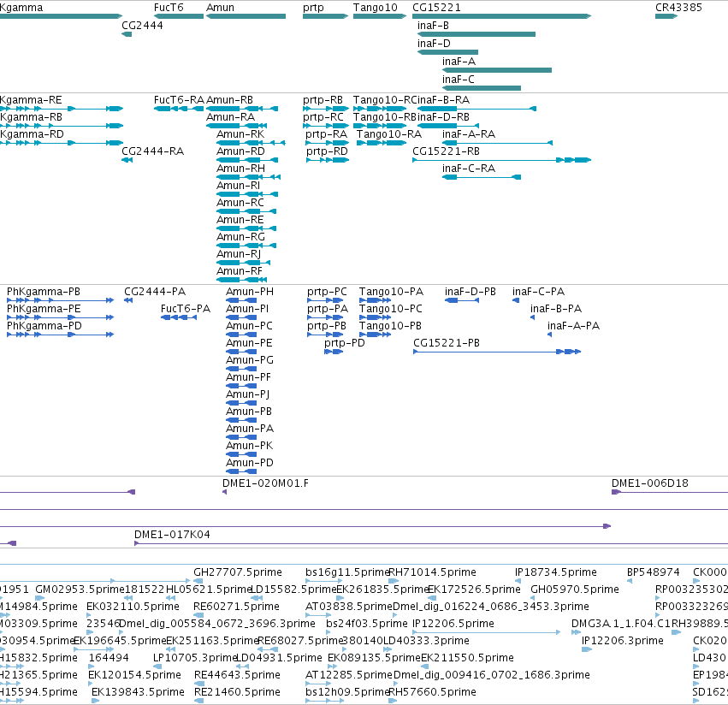Click the Kgamma-RD transcript label
This screenshot has width=728, height=705.
coord(32,134)
